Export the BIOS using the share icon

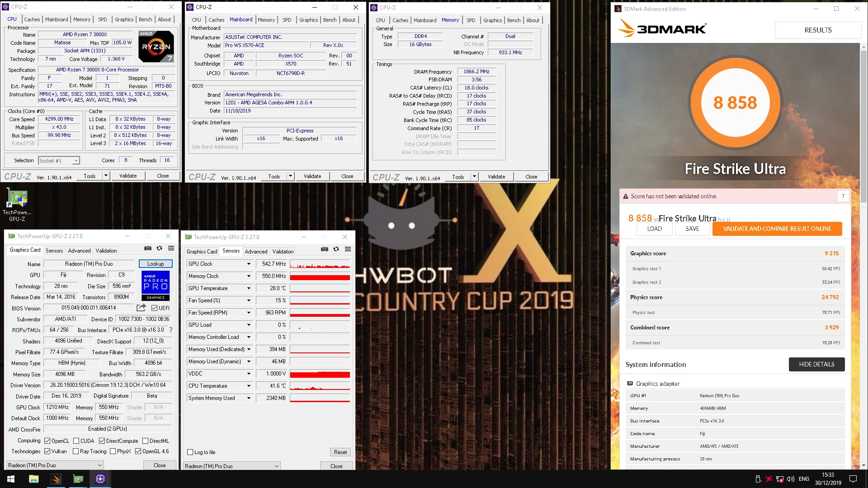[142, 308]
